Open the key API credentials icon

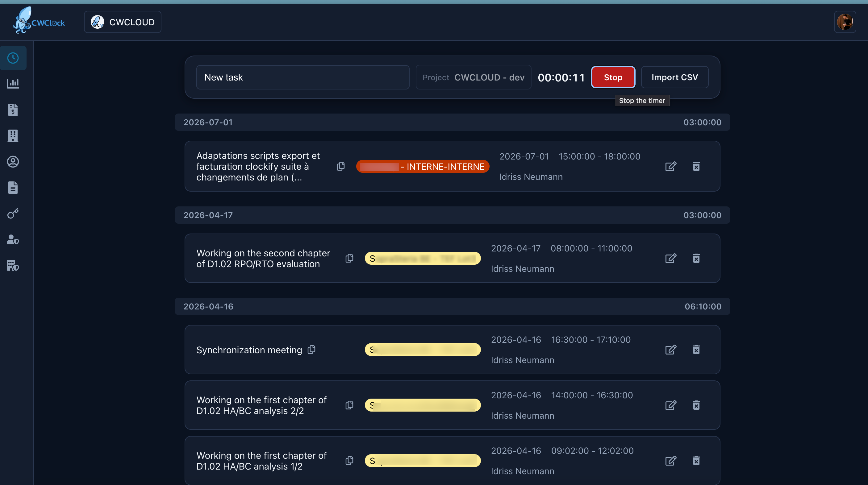click(13, 213)
